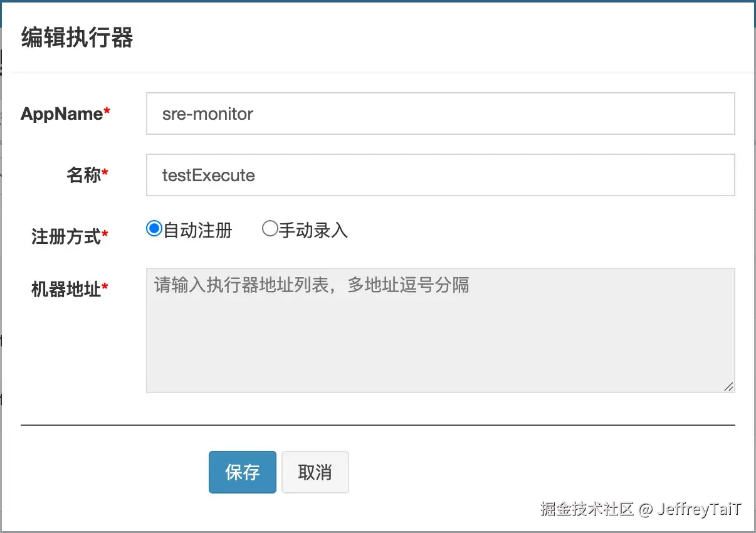
Task: Click the 机器地址 machine address textarea
Action: 439,329
